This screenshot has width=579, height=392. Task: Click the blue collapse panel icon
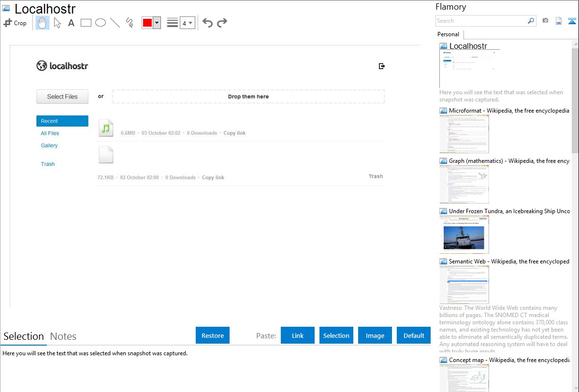tap(572, 21)
